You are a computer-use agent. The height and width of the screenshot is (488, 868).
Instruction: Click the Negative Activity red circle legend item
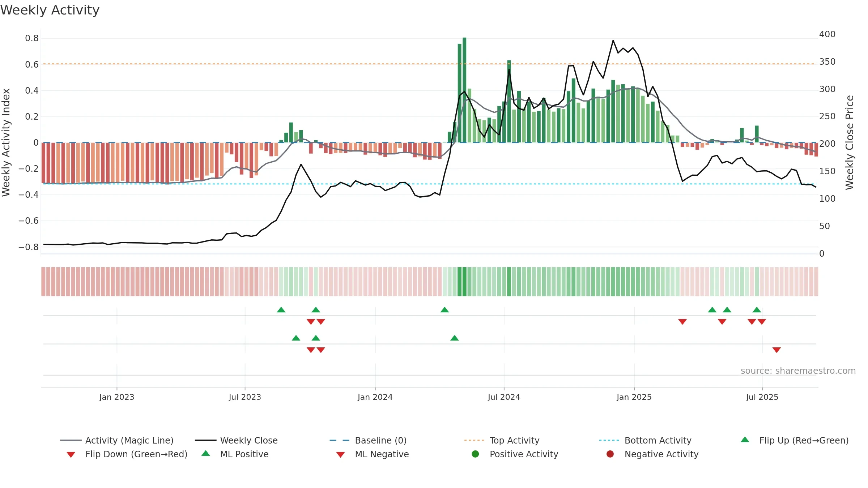tap(652, 454)
